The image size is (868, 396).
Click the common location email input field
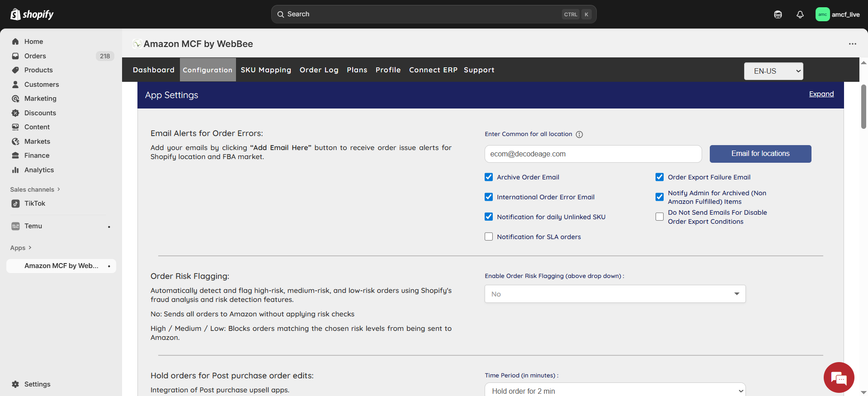pos(593,154)
